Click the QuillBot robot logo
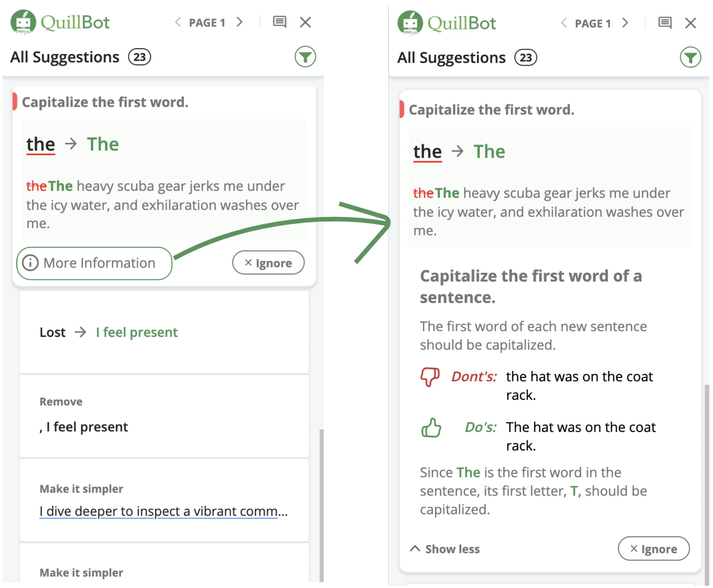713x588 pixels. [24, 22]
